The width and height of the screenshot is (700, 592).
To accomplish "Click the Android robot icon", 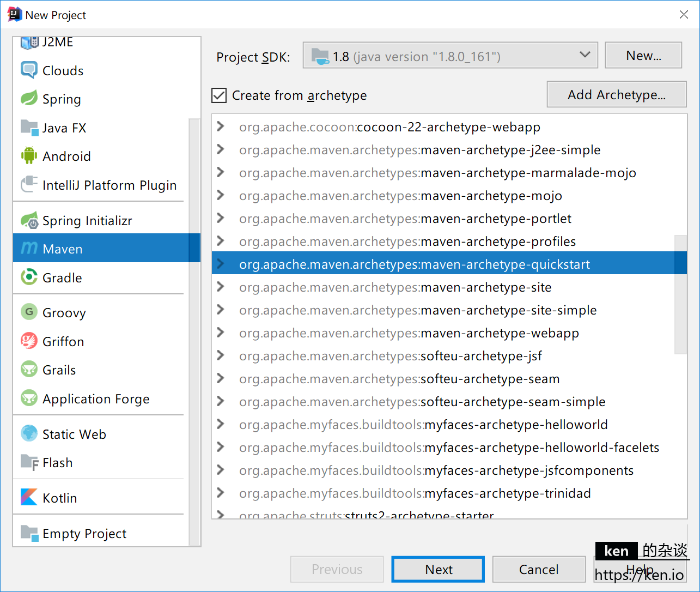I will click(x=29, y=156).
